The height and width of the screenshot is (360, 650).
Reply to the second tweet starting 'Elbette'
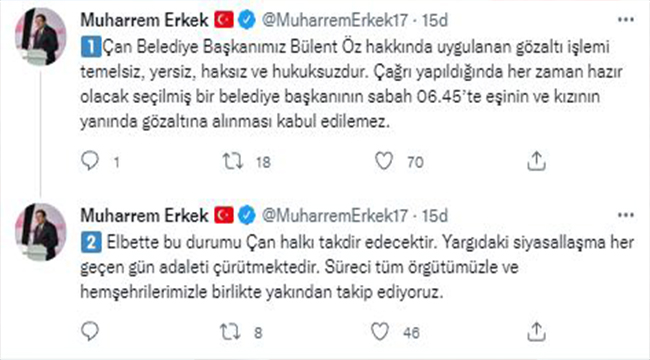point(90,331)
